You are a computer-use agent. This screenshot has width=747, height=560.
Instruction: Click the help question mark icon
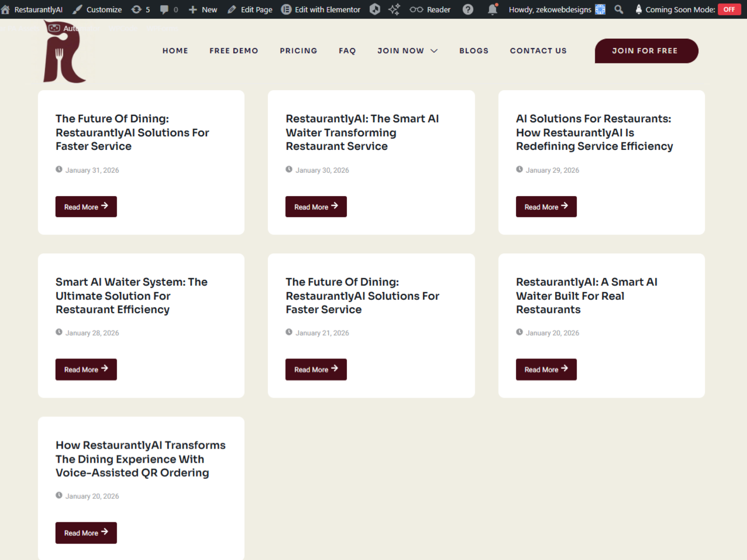(468, 9)
